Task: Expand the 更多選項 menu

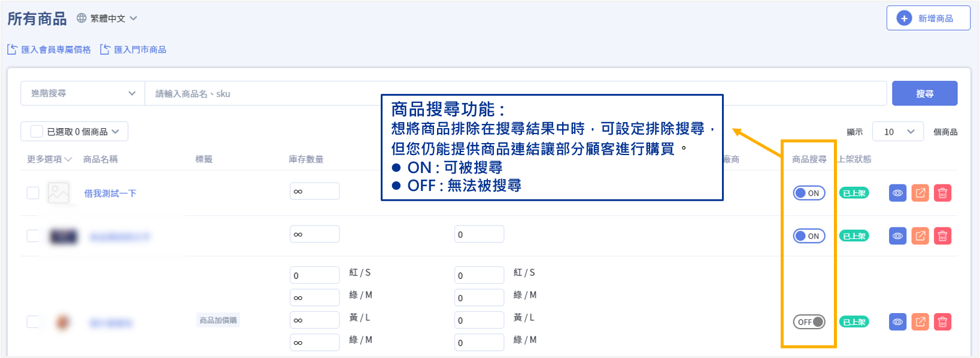Action: pos(49,159)
